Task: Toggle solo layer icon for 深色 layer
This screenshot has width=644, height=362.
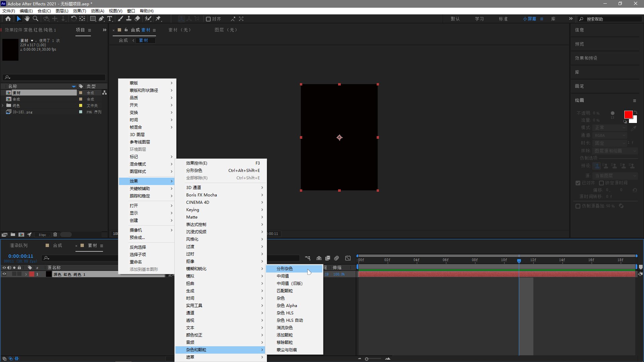Action: (15, 274)
